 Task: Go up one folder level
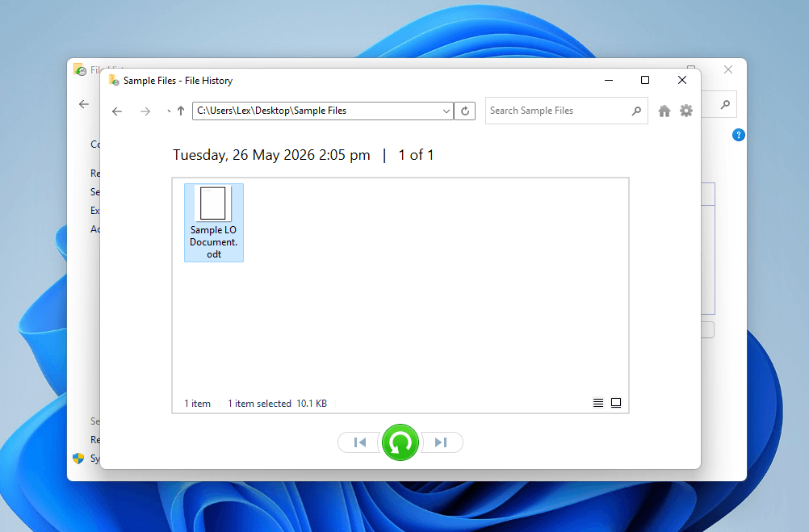181,111
